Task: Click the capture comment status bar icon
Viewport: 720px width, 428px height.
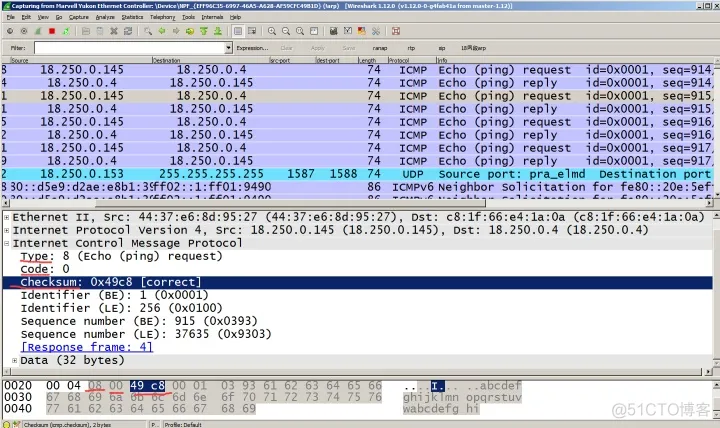Action: [16, 424]
